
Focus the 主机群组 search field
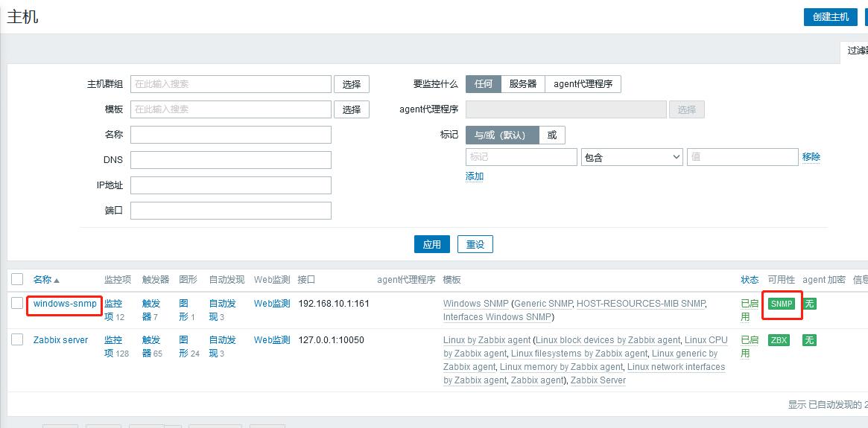[x=231, y=84]
